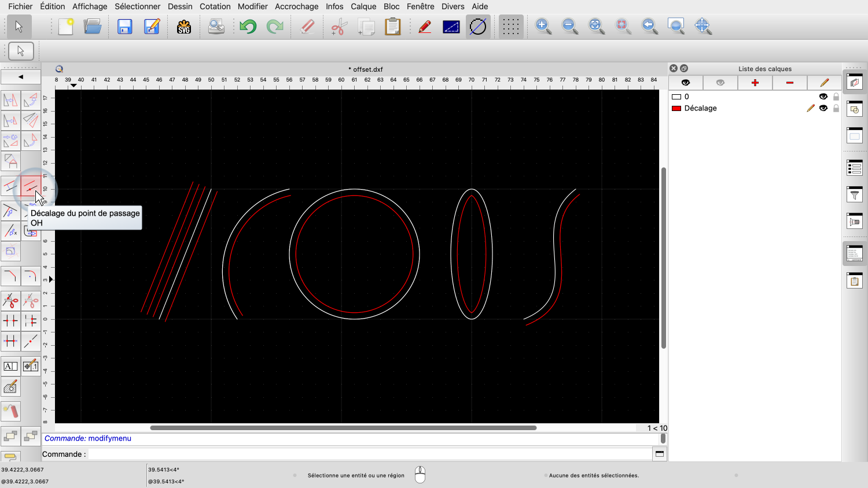Create a new drawing file

coord(66,26)
